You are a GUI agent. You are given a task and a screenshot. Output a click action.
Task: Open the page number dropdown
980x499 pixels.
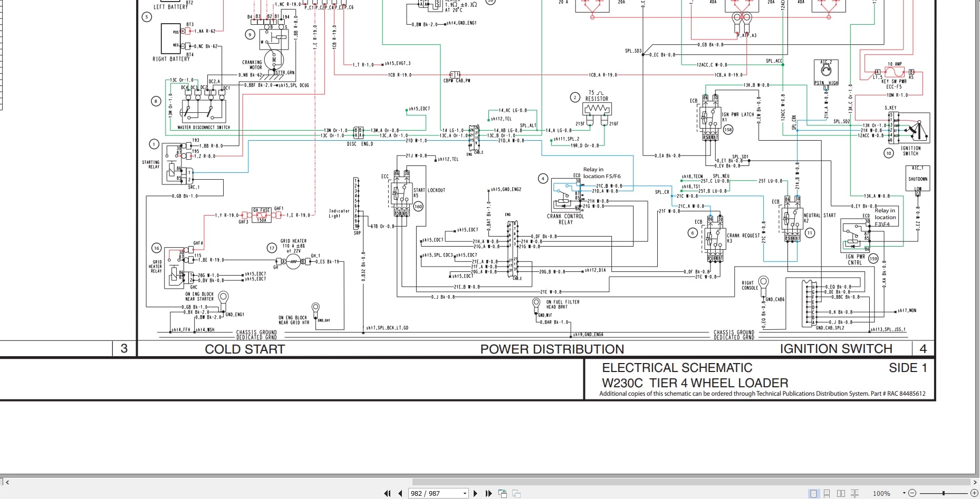pos(465,494)
